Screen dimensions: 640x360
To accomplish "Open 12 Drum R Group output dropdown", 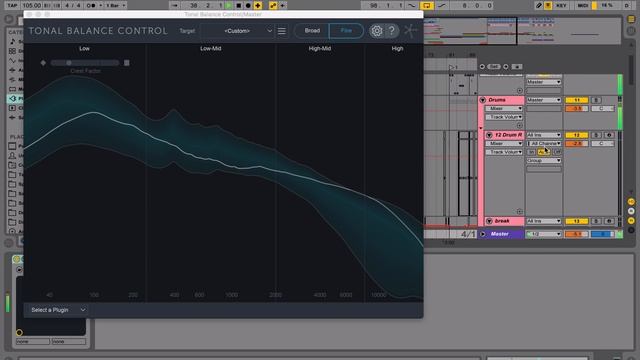I will (544, 160).
